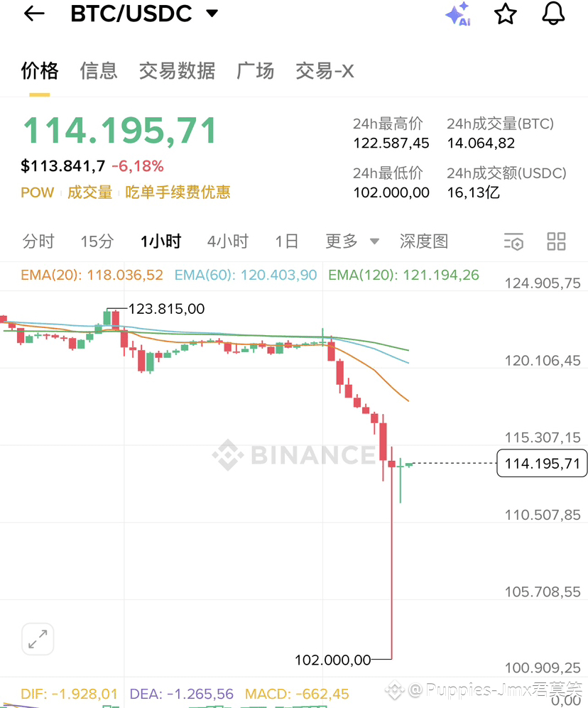
Task: Open the 广场 tab
Action: tap(255, 71)
